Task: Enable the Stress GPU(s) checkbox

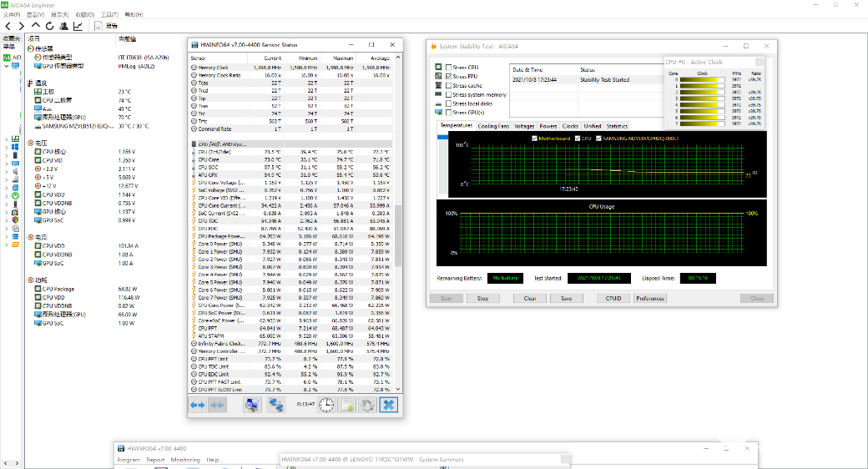Action: coord(449,113)
